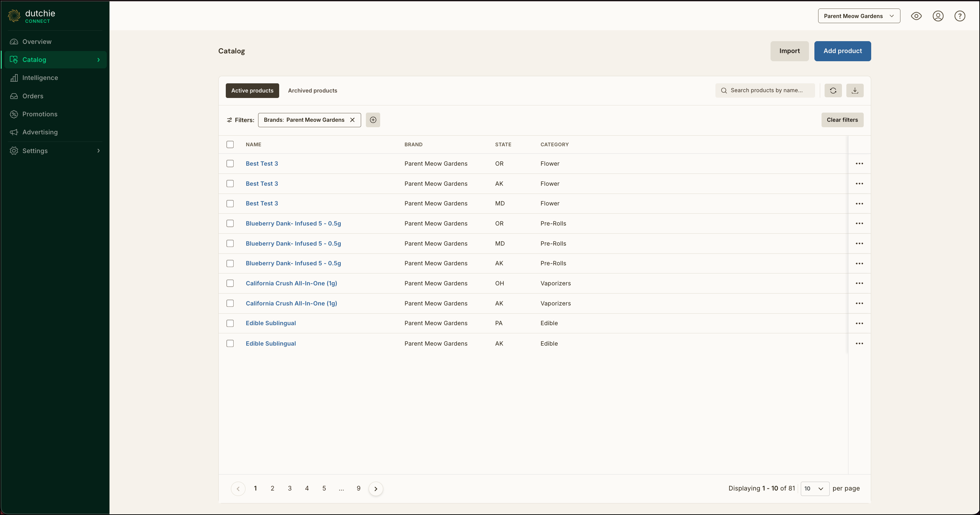Screen dimensions: 980x515
Task: Click the download export icon button
Action: coord(855,90)
